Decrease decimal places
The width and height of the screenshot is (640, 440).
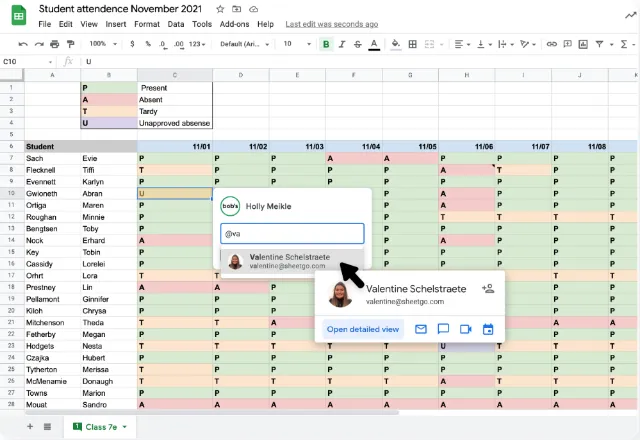click(x=163, y=44)
